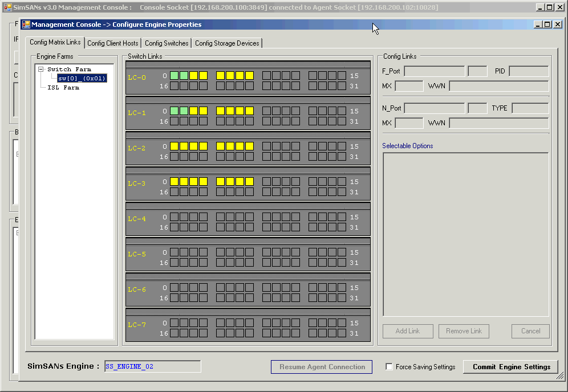This screenshot has width=568, height=392.
Task: Click the LC-0 line card label
Action: click(137, 77)
